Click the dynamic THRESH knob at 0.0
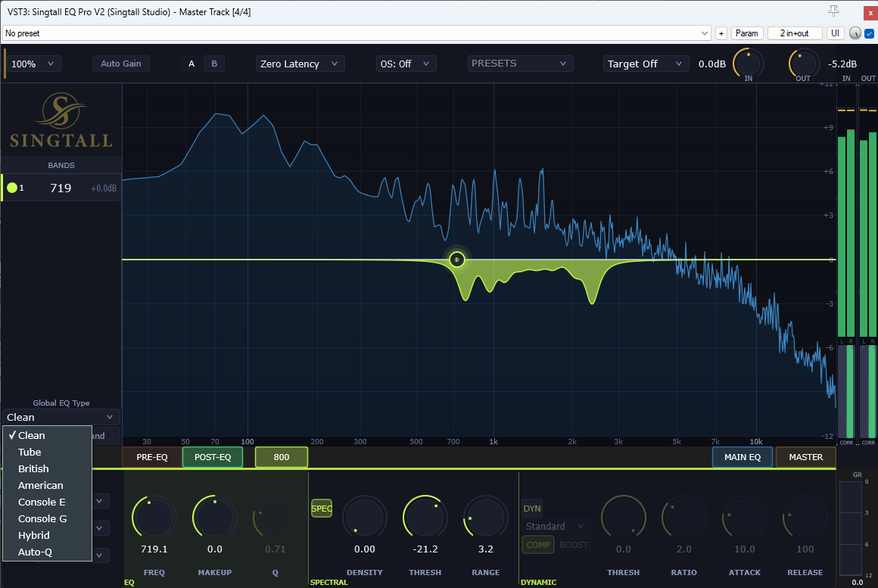This screenshot has width=878, height=588. click(623, 517)
